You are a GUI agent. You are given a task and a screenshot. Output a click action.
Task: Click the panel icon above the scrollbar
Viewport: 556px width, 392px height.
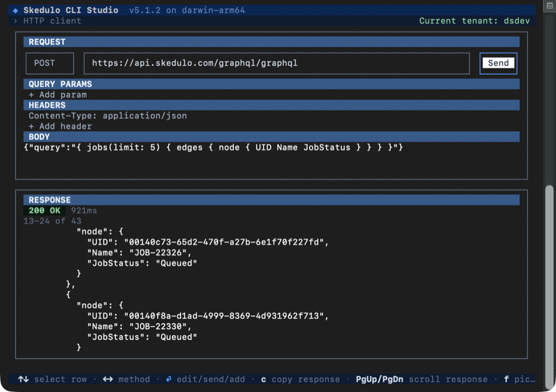point(549,6)
